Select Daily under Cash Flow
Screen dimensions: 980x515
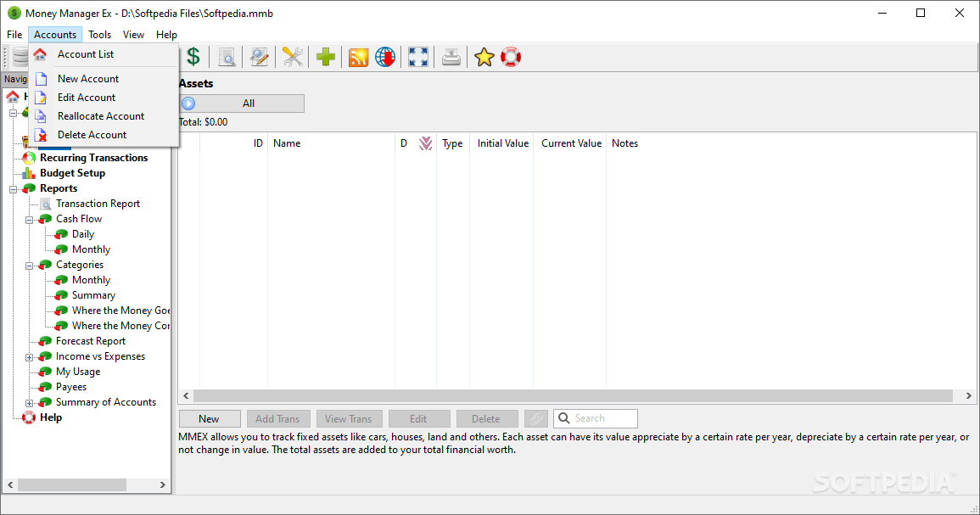pyautogui.click(x=83, y=234)
